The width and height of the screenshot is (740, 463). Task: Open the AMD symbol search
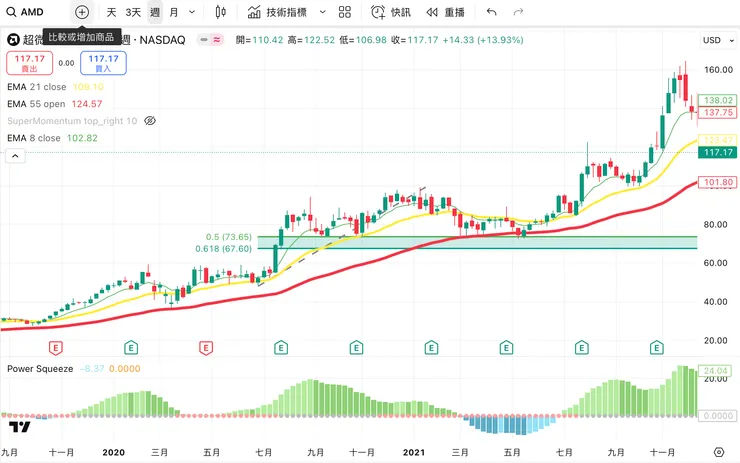[x=25, y=12]
